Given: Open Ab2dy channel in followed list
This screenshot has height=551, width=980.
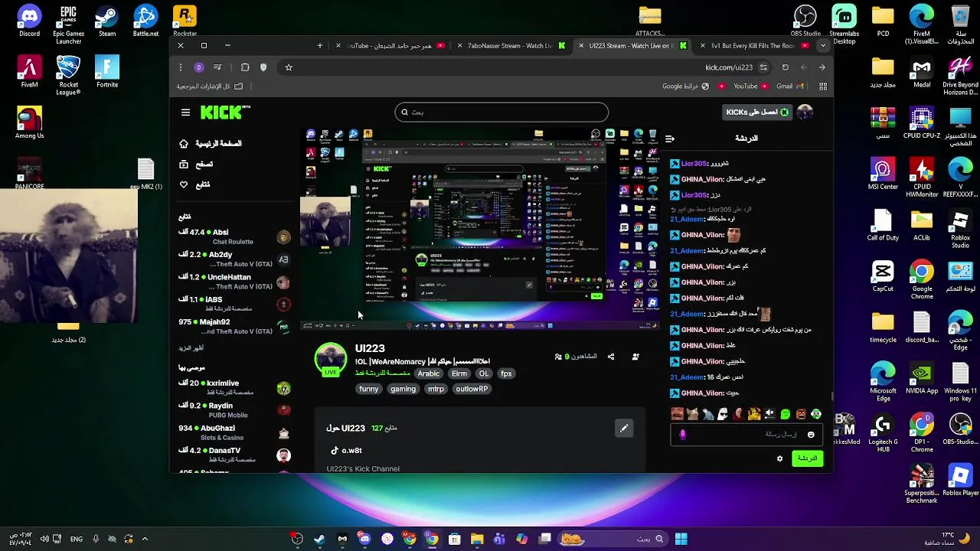Looking at the screenshot, I should [234, 259].
